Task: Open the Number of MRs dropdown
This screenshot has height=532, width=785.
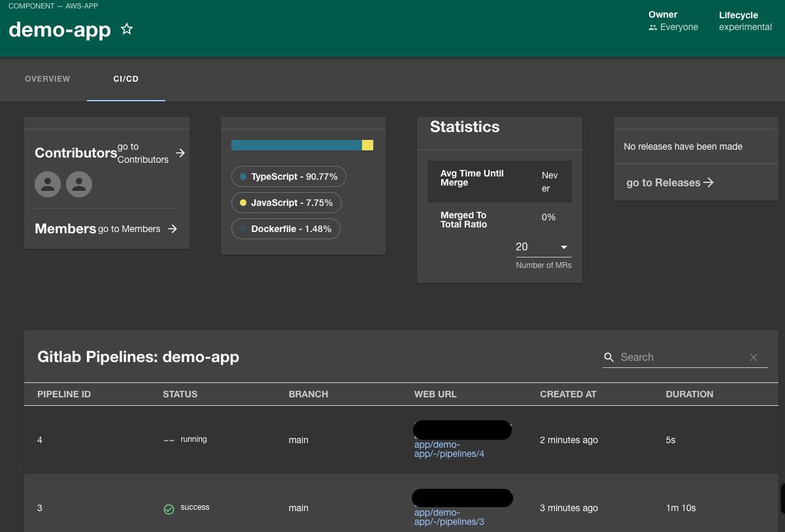Action: [x=544, y=247]
